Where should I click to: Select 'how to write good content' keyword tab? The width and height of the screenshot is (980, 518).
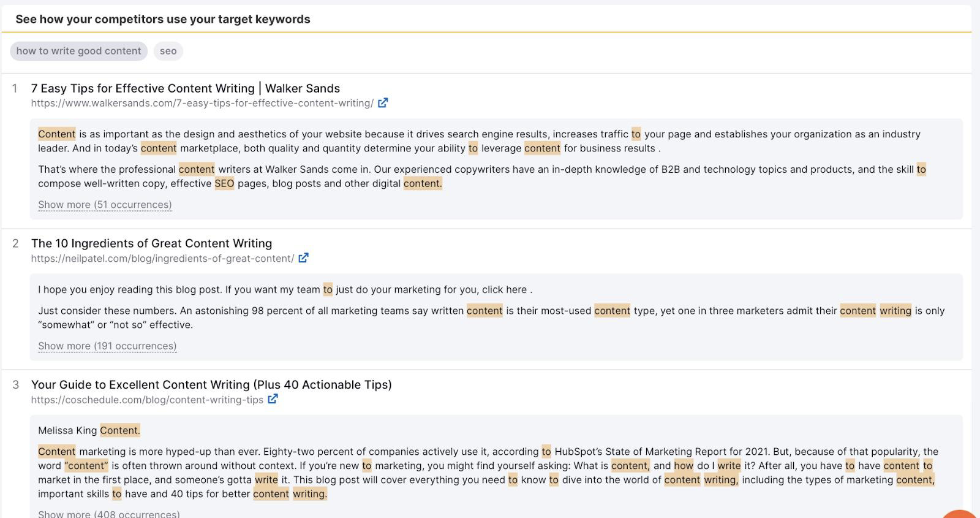pyautogui.click(x=78, y=51)
